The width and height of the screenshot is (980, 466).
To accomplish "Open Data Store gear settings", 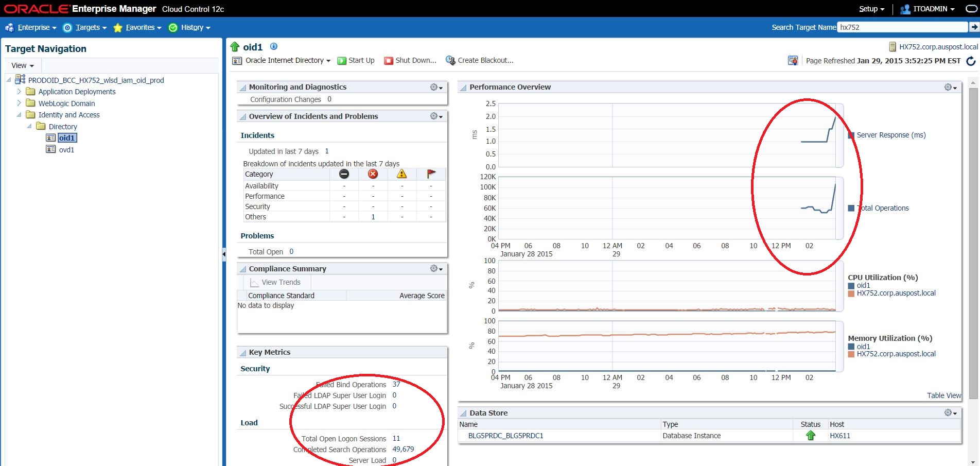I will pos(950,413).
